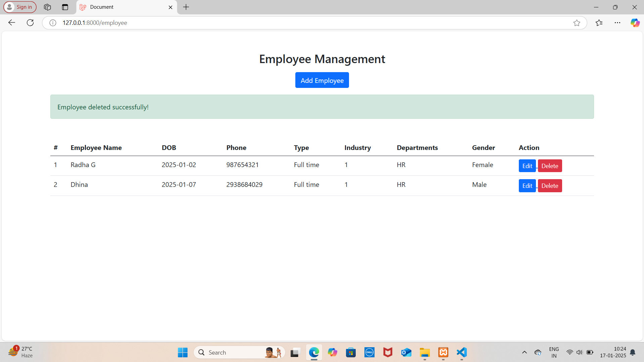644x362 pixels.
Task: Edit the Dhina employee record
Action: coord(527,186)
